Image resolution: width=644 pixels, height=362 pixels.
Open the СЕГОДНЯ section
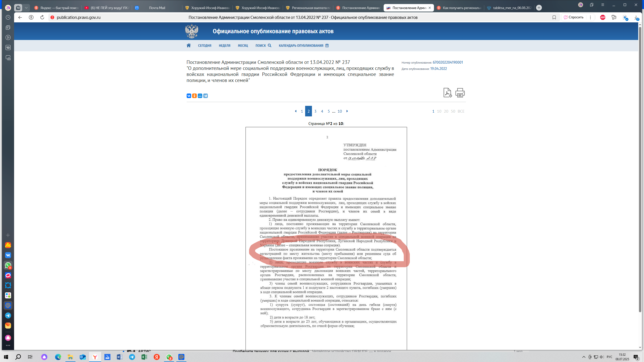pyautogui.click(x=205, y=46)
